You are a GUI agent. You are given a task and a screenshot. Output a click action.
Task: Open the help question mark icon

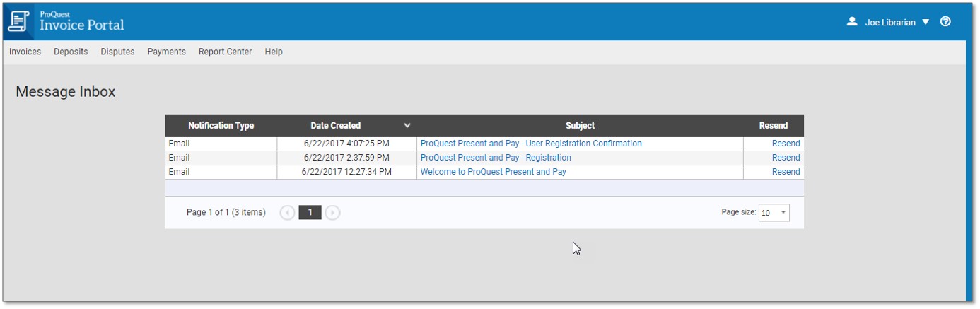945,22
